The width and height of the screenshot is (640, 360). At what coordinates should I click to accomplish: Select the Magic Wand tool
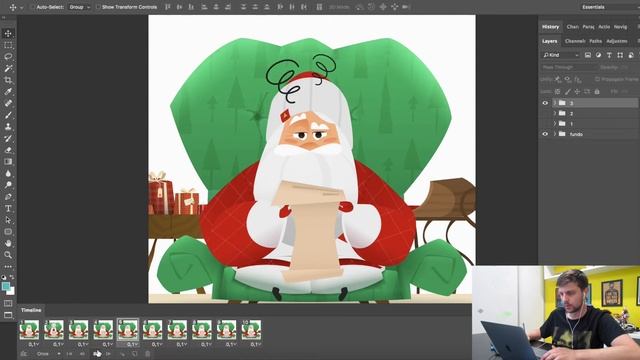[x=8, y=69]
